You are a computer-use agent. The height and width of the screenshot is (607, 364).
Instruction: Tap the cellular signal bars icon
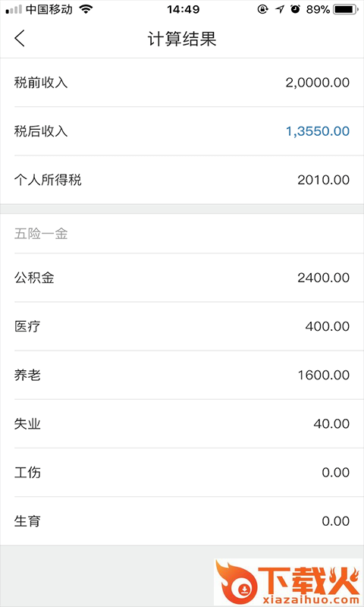click(14, 10)
